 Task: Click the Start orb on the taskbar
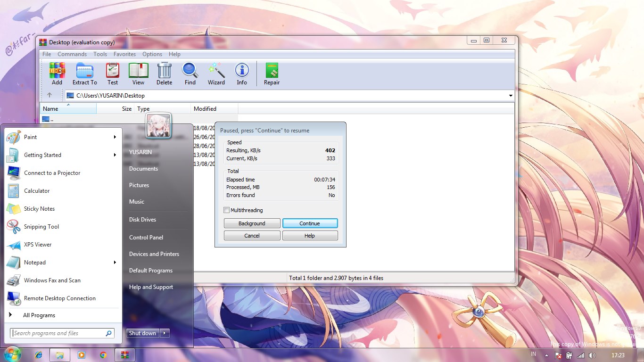point(12,354)
